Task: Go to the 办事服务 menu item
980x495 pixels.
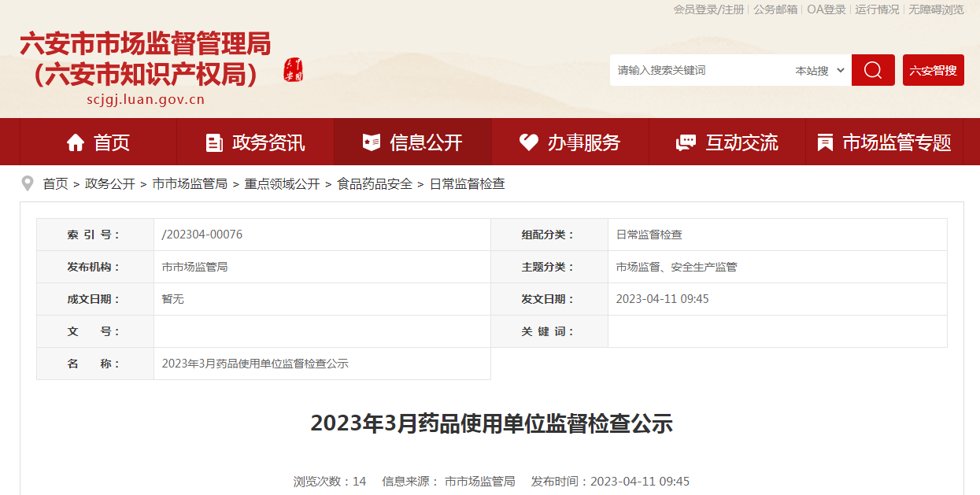Action: click(571, 142)
